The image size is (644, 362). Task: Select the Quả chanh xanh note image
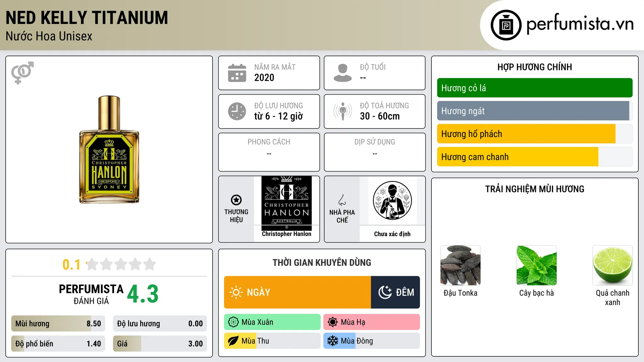pos(613,265)
